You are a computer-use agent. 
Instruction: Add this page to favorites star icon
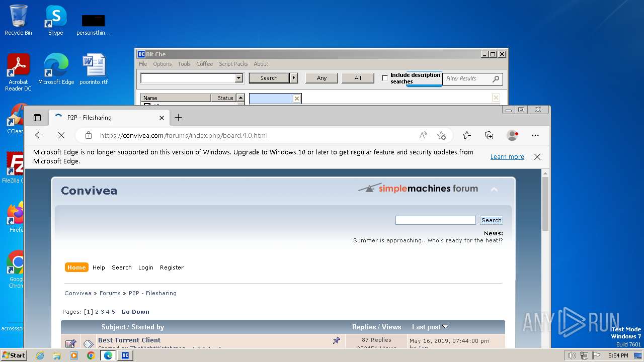(x=441, y=135)
